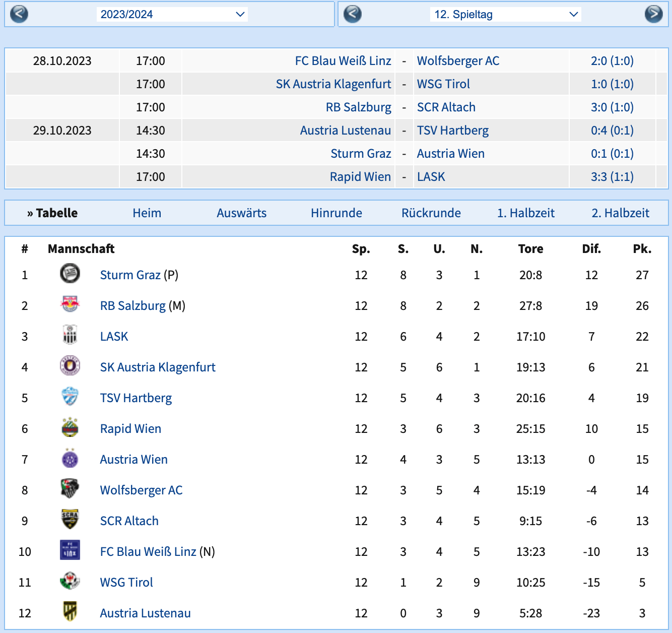Open match result 0:1 (0:1)
Image resolution: width=672 pixels, height=633 pixels.
(613, 154)
